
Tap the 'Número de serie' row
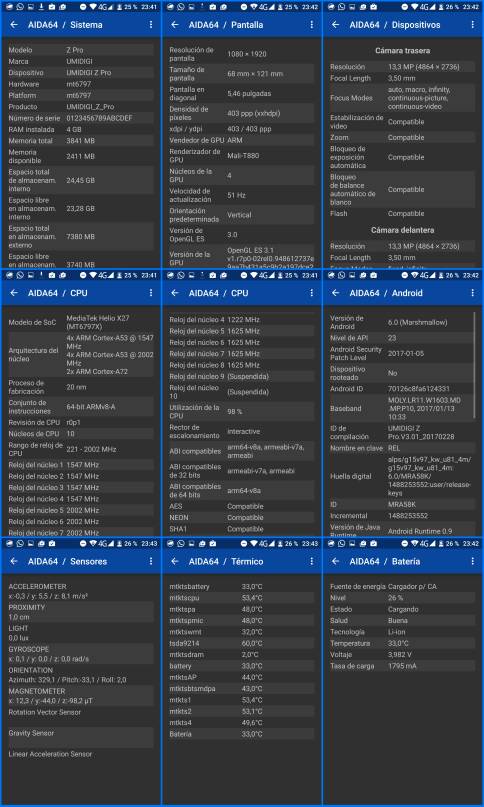[x=81, y=118]
